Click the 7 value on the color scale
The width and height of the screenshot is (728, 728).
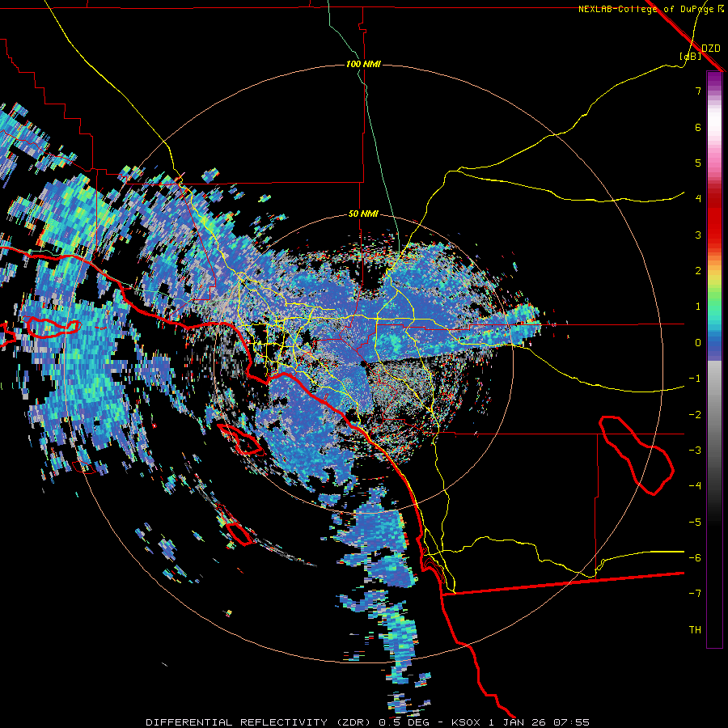[698, 91]
